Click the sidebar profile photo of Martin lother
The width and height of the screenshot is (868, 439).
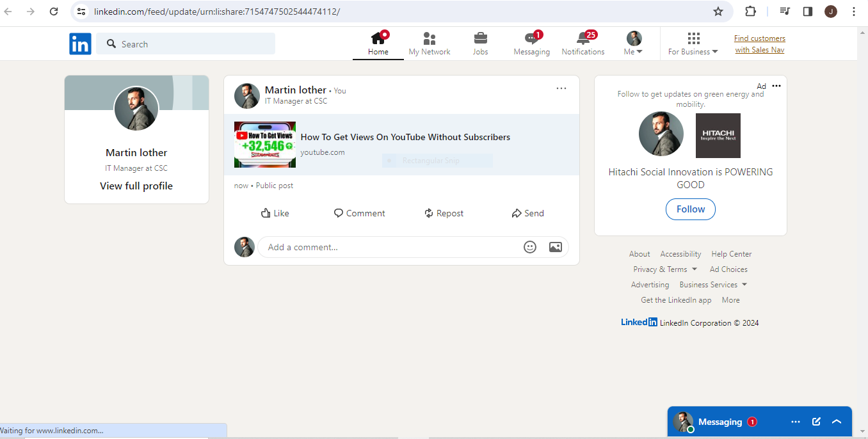(136, 109)
